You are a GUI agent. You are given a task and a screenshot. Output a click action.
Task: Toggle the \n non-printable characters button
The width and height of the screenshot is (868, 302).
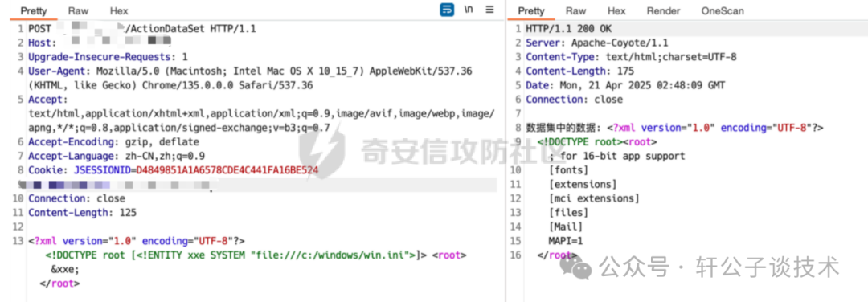(469, 10)
